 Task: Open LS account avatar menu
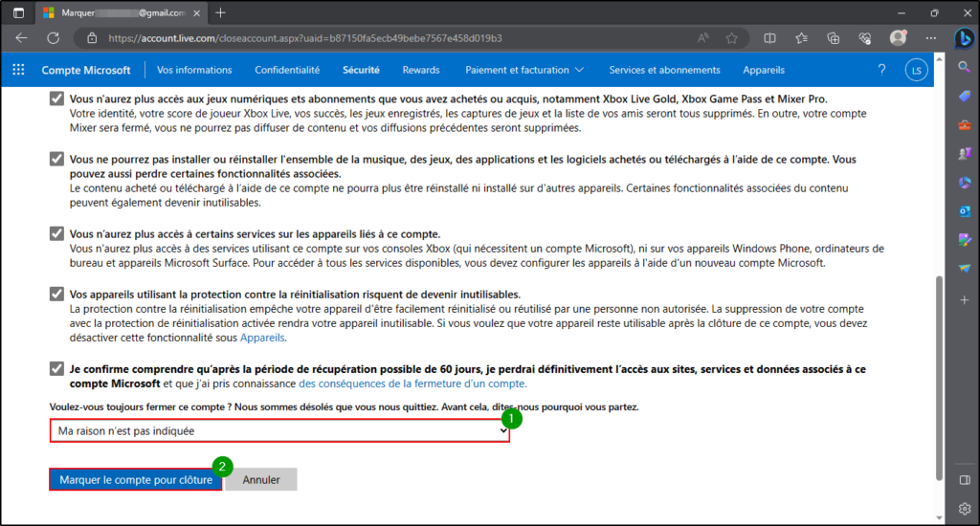[x=916, y=70]
